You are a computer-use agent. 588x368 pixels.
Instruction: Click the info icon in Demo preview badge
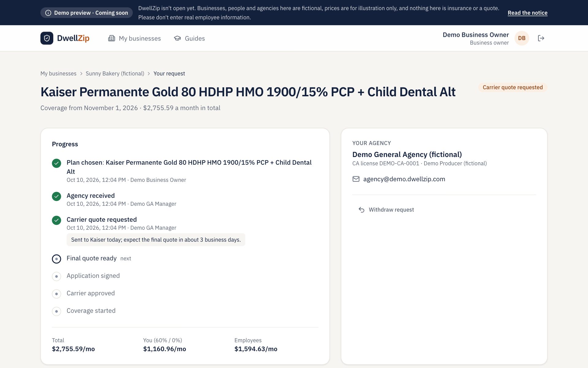coord(48,13)
